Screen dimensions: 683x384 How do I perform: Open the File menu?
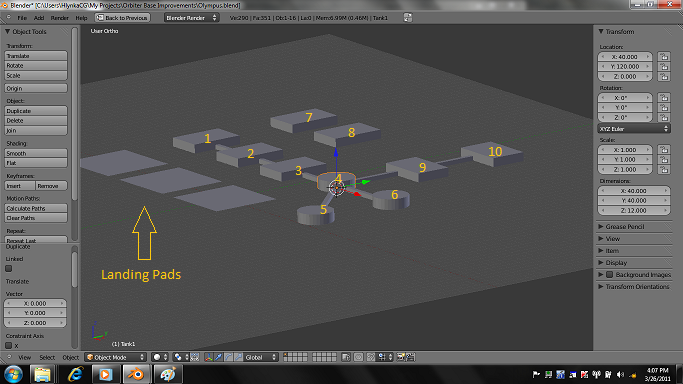coord(22,18)
